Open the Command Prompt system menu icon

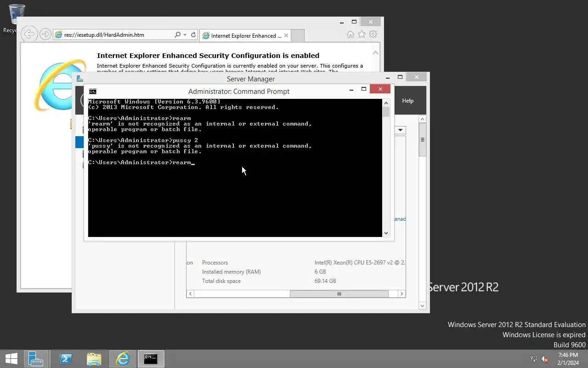point(93,91)
